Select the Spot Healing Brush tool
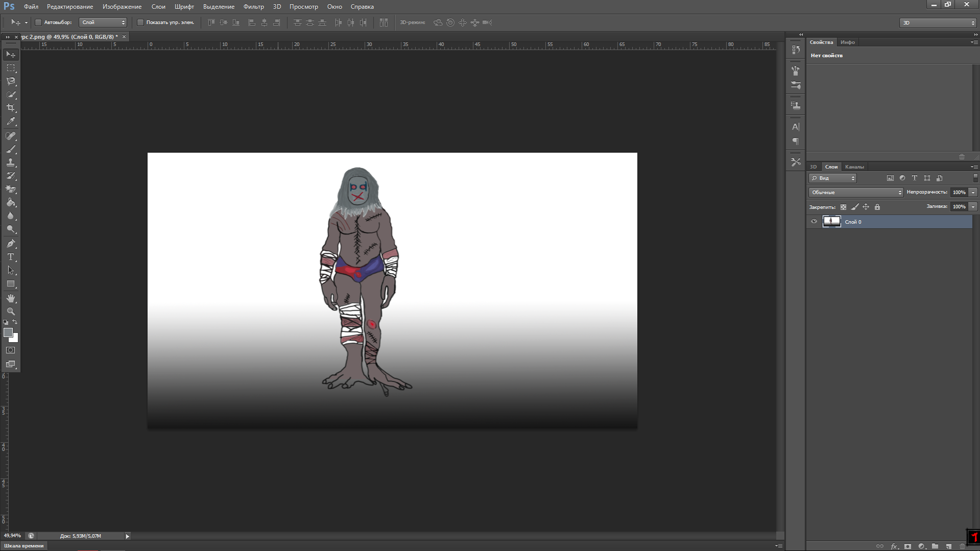This screenshot has height=551, width=980. click(x=11, y=136)
